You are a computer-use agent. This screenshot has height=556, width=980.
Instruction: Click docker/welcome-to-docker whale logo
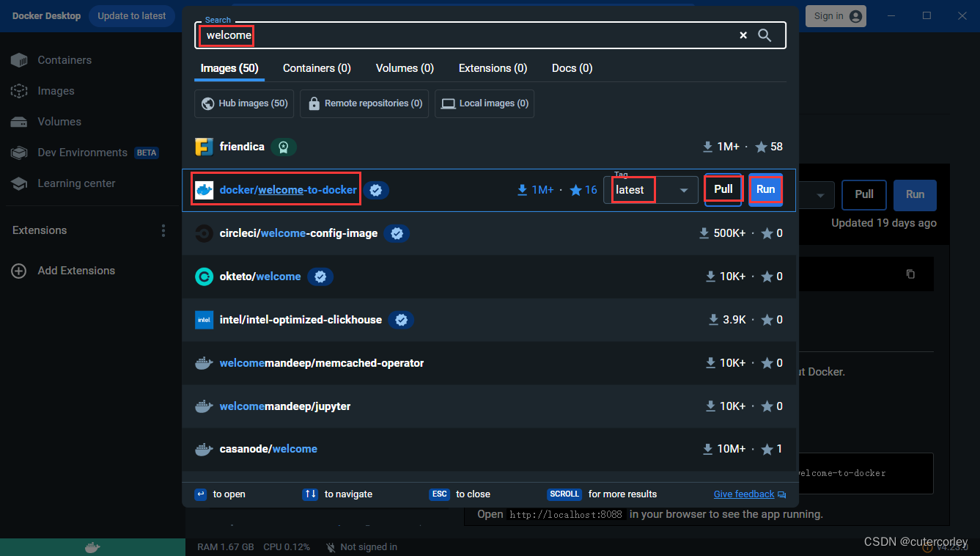(204, 190)
